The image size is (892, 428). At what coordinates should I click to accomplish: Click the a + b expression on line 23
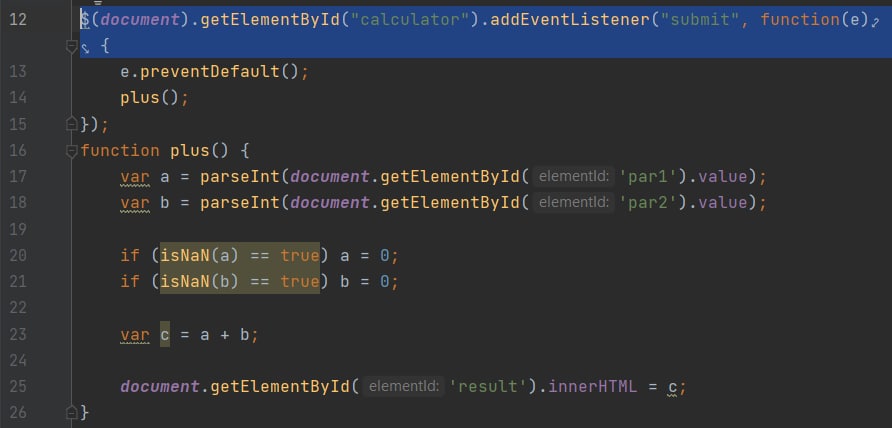225,335
